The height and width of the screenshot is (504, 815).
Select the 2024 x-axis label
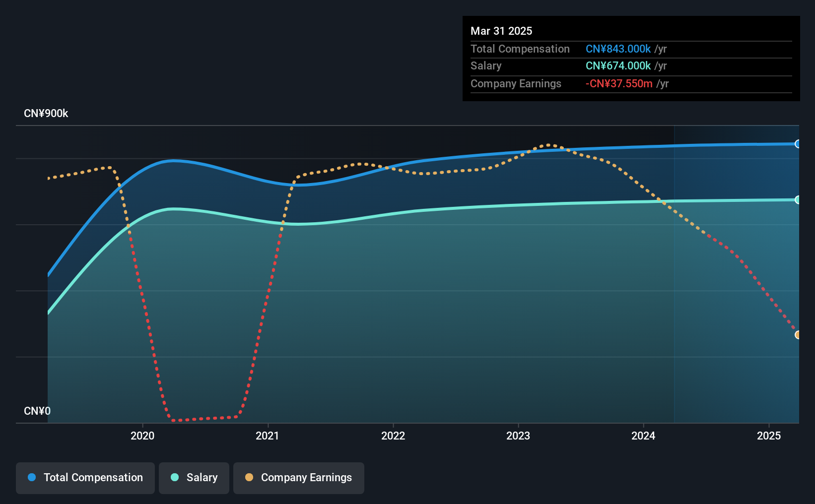pos(643,436)
